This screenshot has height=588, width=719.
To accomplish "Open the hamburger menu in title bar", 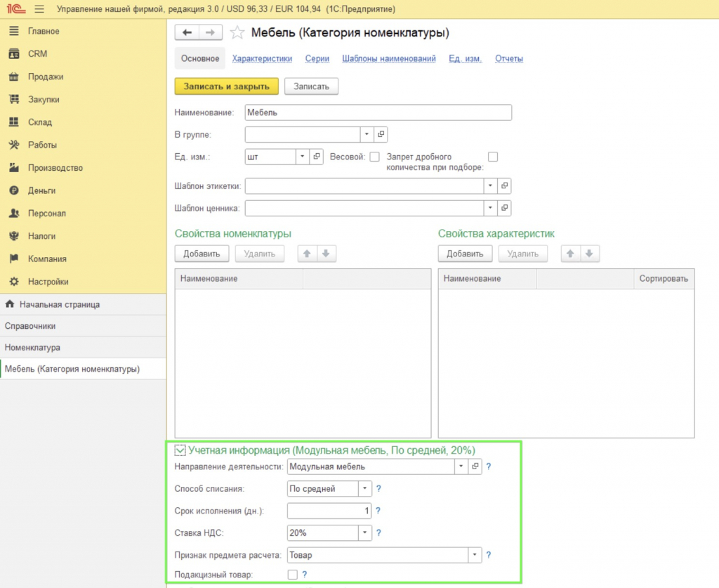I will [x=39, y=8].
